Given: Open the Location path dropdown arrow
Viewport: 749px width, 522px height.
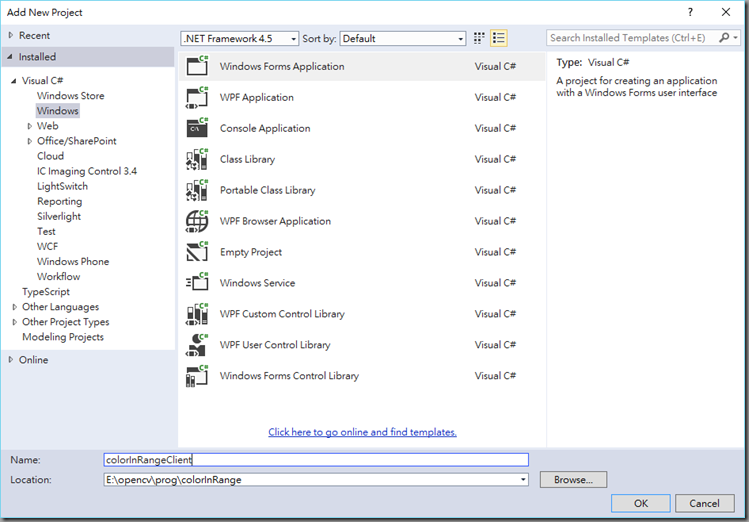Looking at the screenshot, I should [x=523, y=479].
